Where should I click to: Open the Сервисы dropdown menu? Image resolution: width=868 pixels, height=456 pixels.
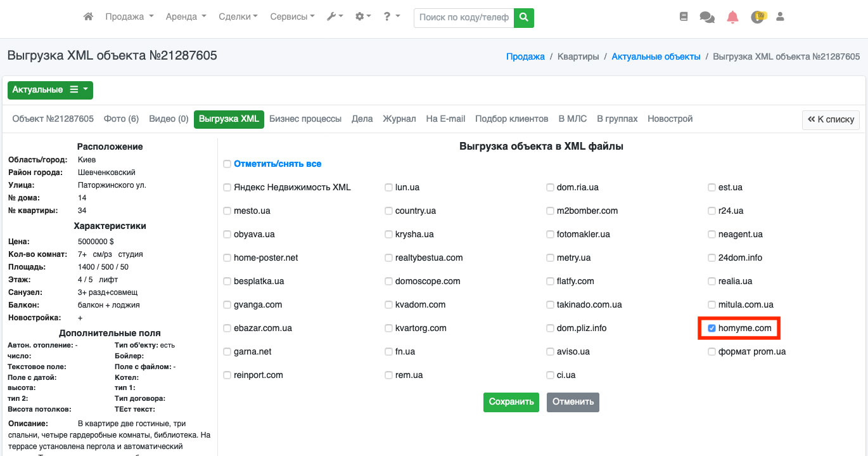click(292, 17)
